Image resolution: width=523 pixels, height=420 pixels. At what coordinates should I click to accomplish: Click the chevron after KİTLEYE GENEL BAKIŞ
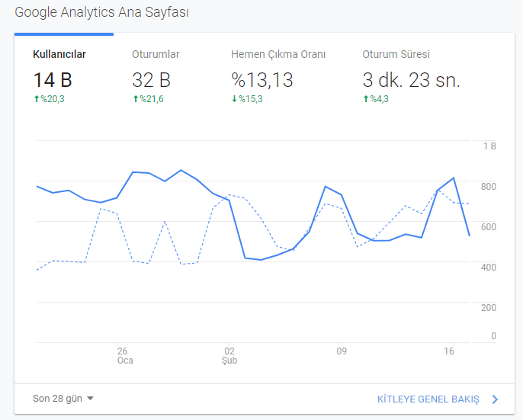(x=495, y=399)
